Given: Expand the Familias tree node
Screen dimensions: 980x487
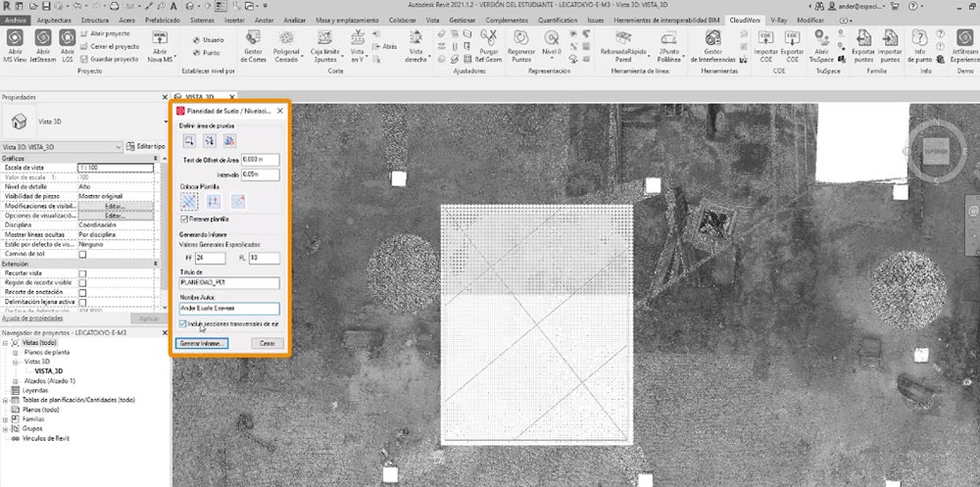Looking at the screenshot, I should click(x=6, y=418).
